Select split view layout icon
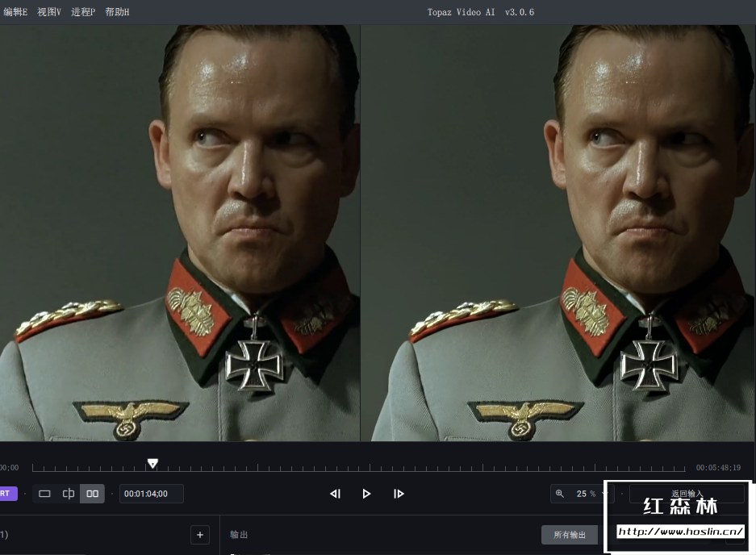756x555 pixels. point(69,494)
